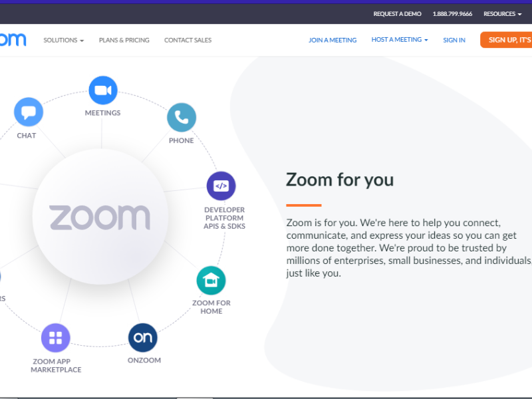Go to Contact Sales
This screenshot has width=532, height=399.
[188, 40]
